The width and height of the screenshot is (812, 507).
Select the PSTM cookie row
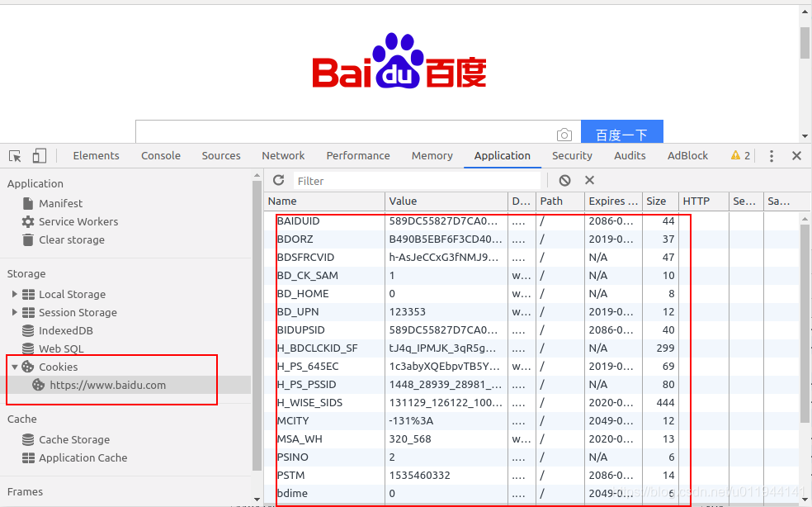coord(531,475)
